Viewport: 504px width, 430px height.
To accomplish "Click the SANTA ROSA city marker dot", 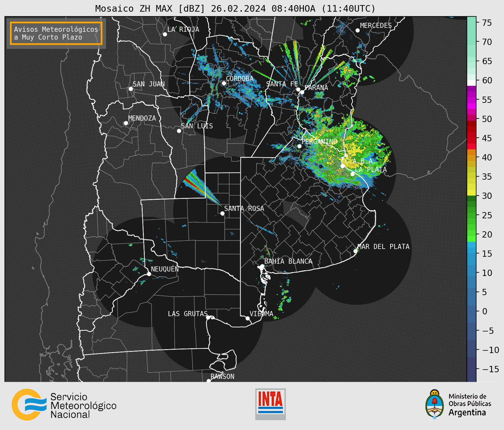I will pyautogui.click(x=222, y=213).
